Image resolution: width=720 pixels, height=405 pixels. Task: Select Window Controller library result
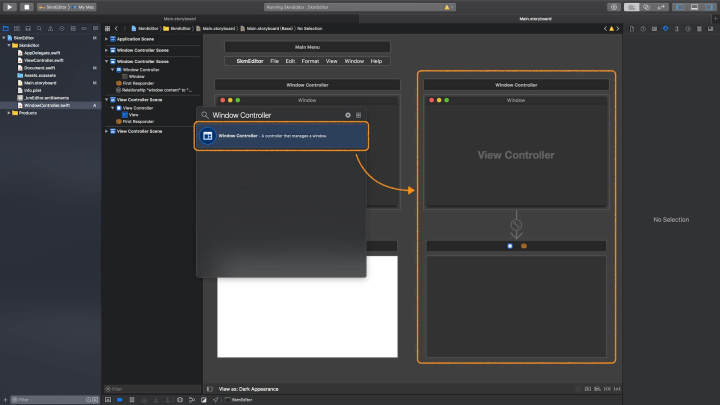point(281,136)
